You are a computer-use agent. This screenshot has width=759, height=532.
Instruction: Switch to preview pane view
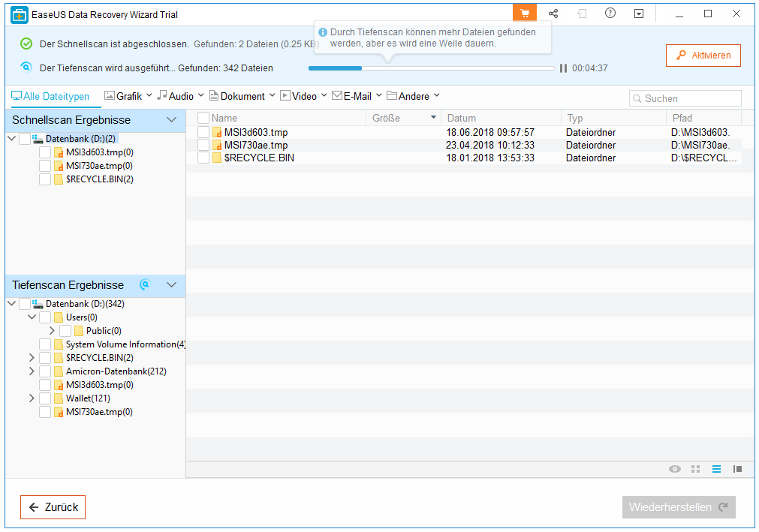[738, 469]
